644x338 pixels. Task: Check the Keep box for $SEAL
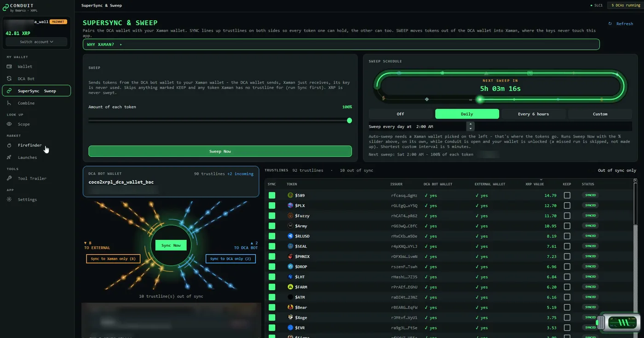[567, 246]
